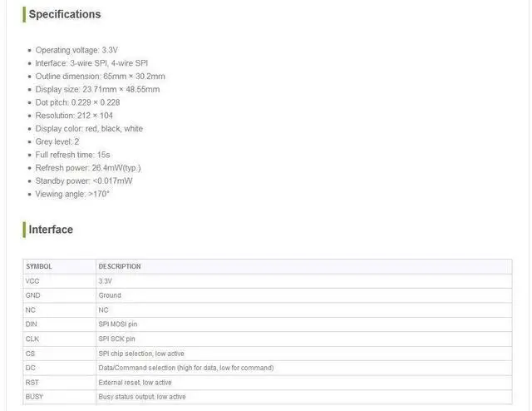Click the Interface 3-wire SPI specification line

click(x=91, y=63)
